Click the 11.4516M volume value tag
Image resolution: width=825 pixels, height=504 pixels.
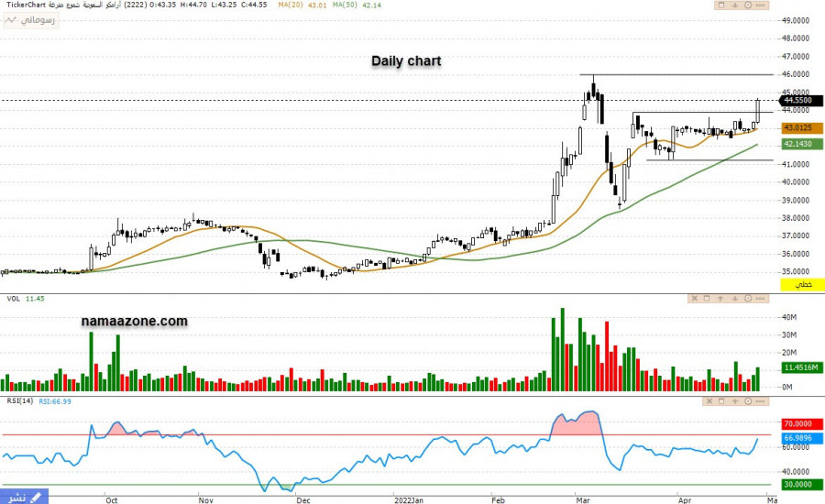tap(802, 367)
